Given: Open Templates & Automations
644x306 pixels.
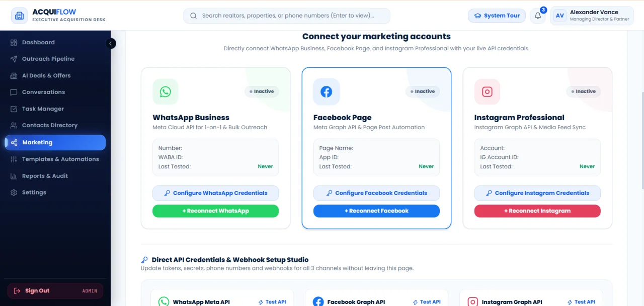Looking at the screenshot, I should pos(55,159).
